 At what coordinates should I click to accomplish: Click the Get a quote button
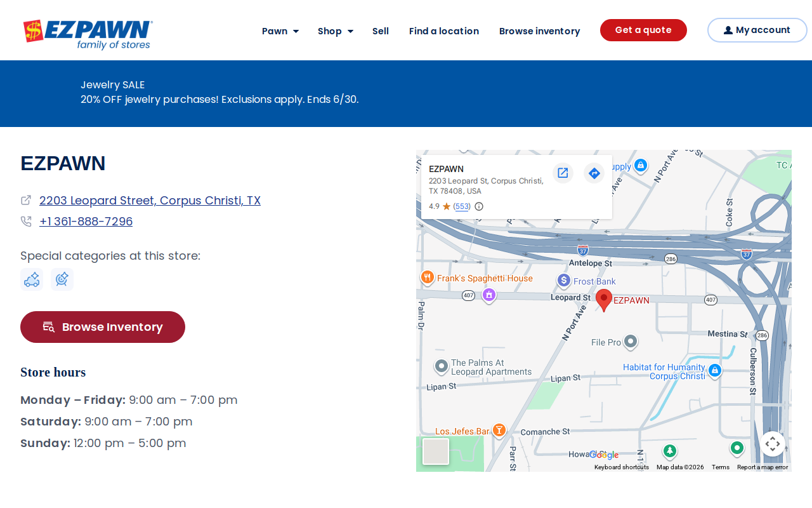tap(643, 30)
